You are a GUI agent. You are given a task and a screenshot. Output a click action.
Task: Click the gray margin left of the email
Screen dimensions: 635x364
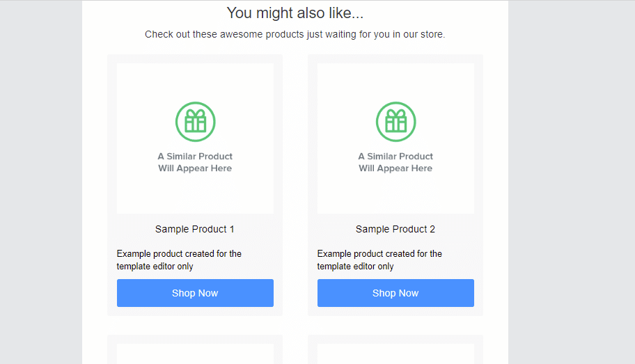(41, 182)
